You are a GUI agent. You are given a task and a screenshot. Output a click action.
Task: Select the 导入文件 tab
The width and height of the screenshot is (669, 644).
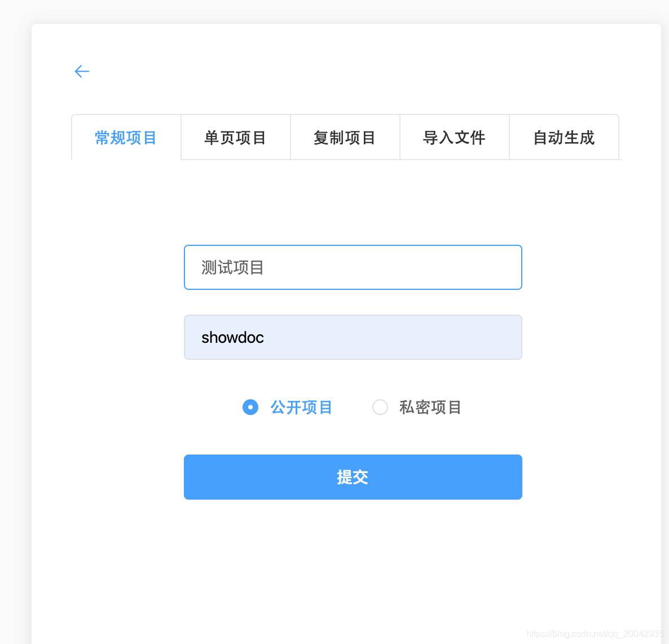click(454, 137)
